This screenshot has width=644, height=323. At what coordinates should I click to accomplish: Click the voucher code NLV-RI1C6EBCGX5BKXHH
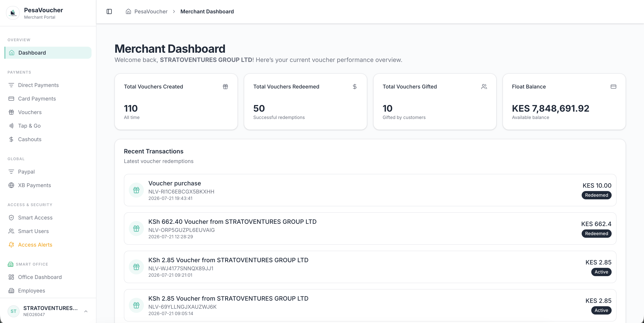181,192
